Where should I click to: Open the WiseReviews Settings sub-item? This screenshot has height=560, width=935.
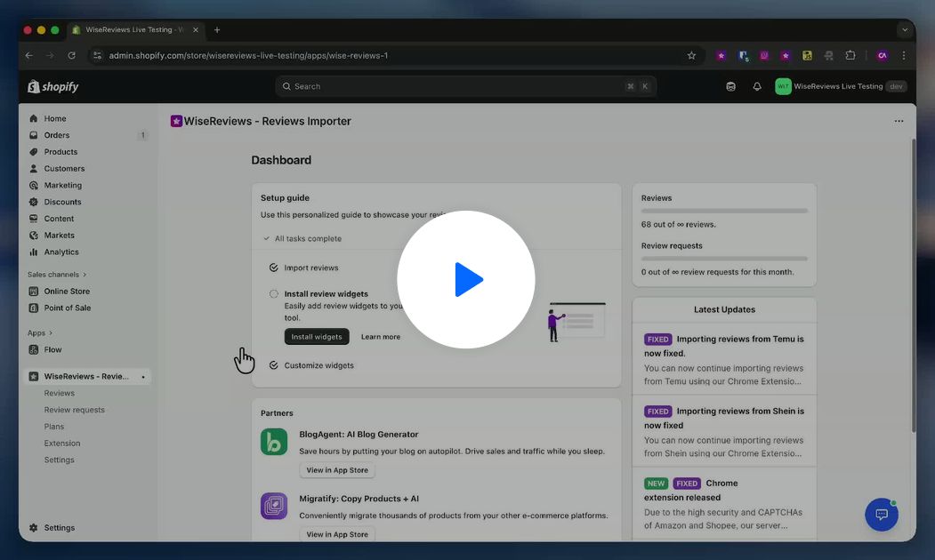click(59, 460)
